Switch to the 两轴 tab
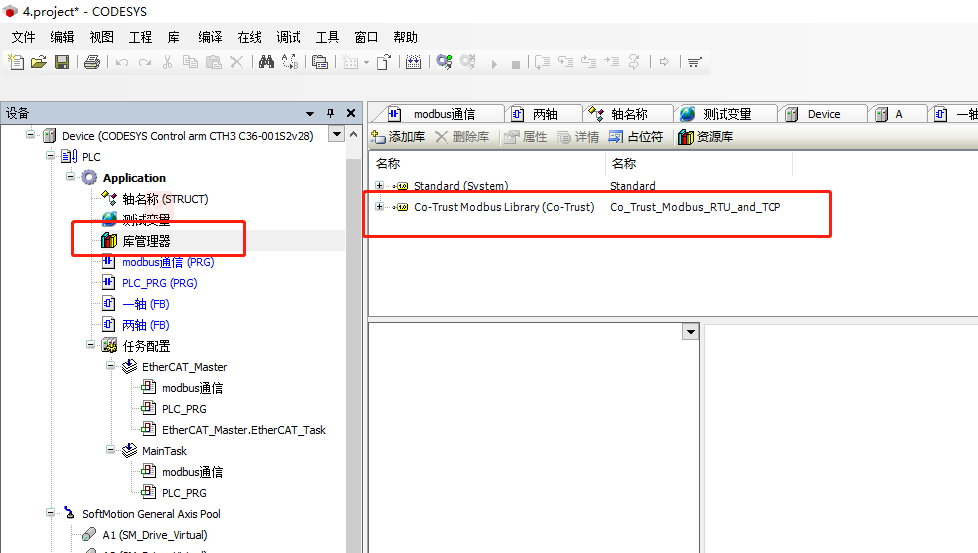Screen dimensions: 978x553 (544, 114)
